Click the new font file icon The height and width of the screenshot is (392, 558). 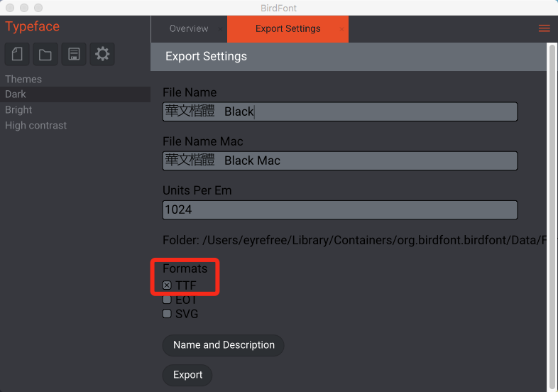18,54
